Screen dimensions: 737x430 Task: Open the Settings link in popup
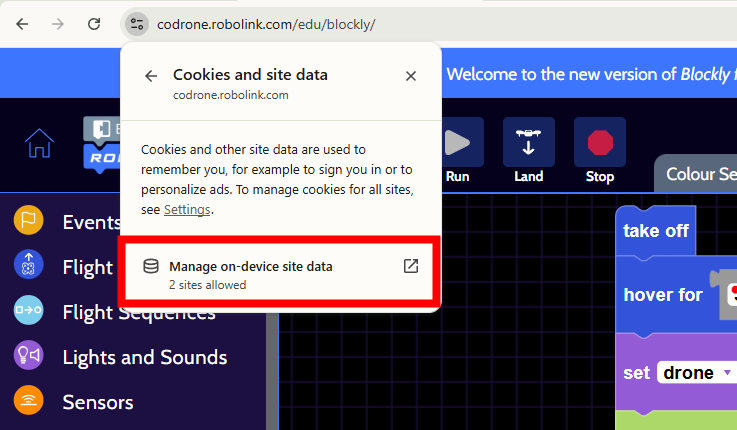[x=187, y=210]
